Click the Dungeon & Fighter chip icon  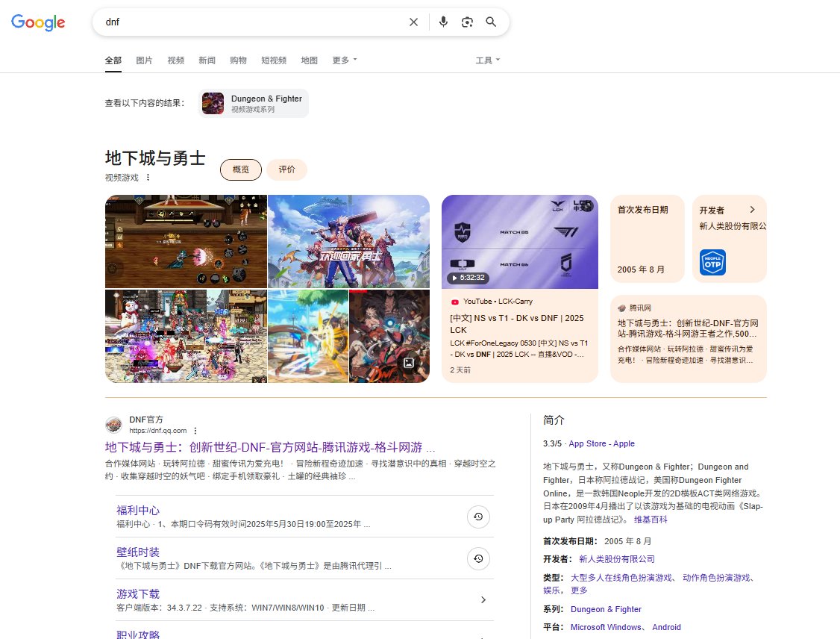pyautogui.click(x=213, y=104)
